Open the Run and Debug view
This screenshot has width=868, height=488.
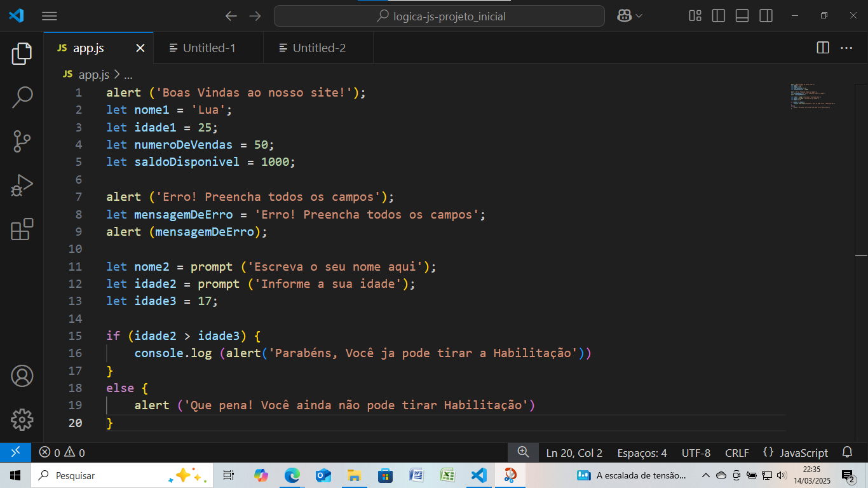(22, 186)
